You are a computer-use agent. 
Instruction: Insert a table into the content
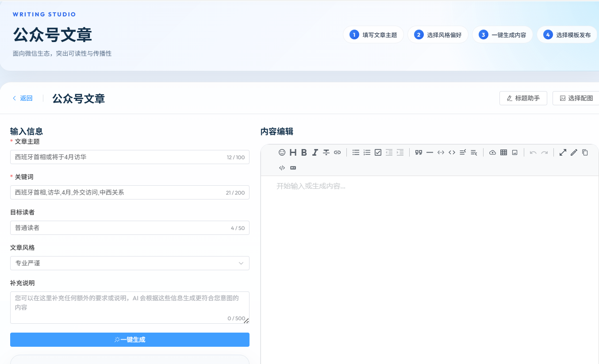(503, 153)
